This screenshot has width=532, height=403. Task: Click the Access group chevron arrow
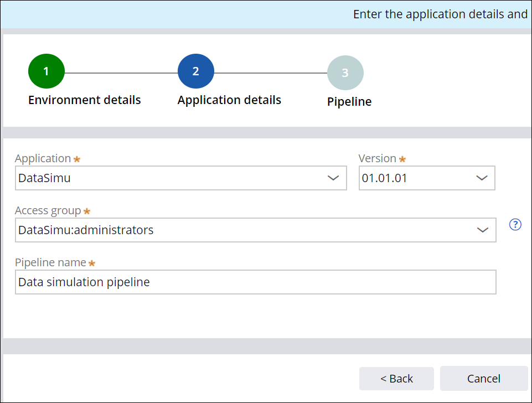tap(483, 230)
